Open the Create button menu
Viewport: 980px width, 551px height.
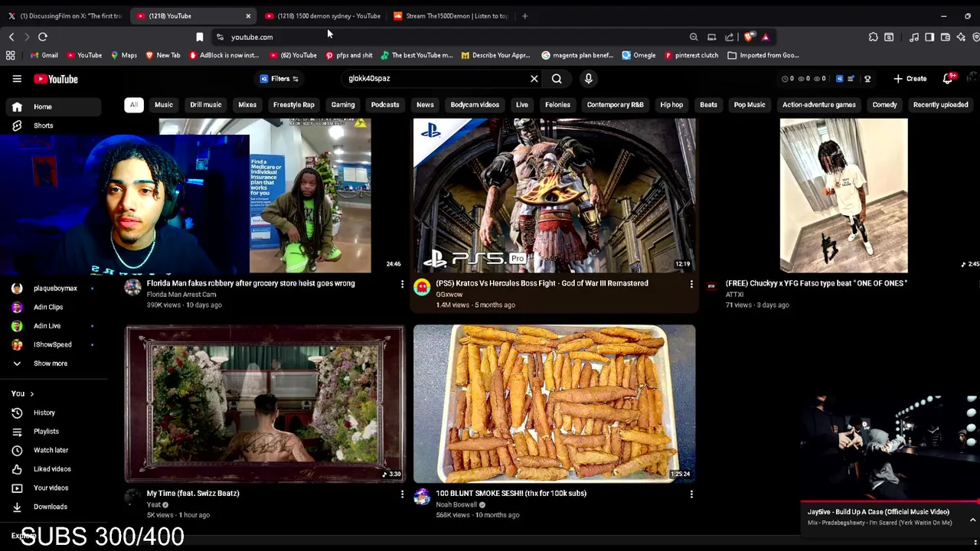(x=910, y=79)
